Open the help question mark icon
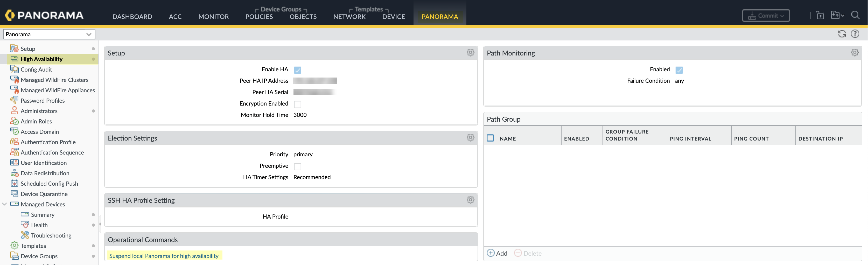The width and height of the screenshot is (868, 265). (x=855, y=34)
